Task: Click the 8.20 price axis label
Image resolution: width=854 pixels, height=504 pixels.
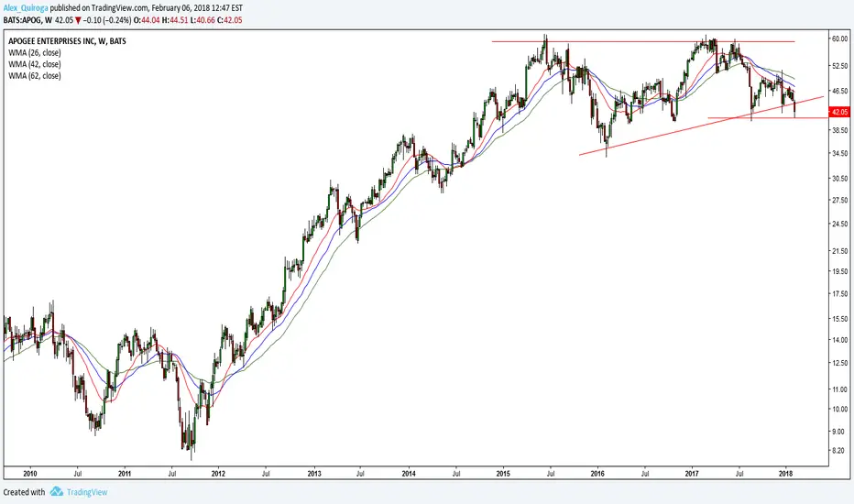Action: pos(838,451)
